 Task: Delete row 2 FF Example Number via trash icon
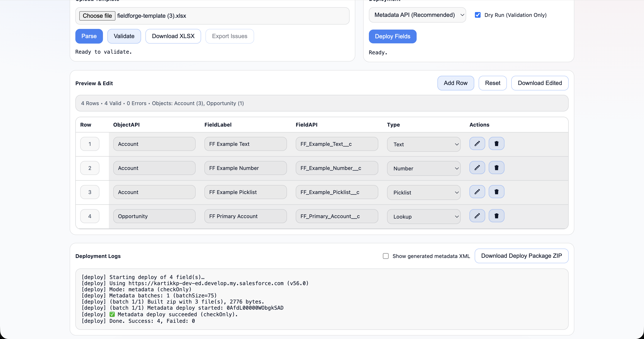point(496,168)
